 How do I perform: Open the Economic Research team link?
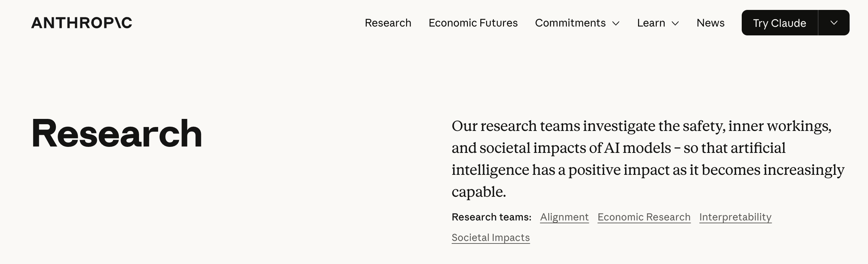pos(644,217)
